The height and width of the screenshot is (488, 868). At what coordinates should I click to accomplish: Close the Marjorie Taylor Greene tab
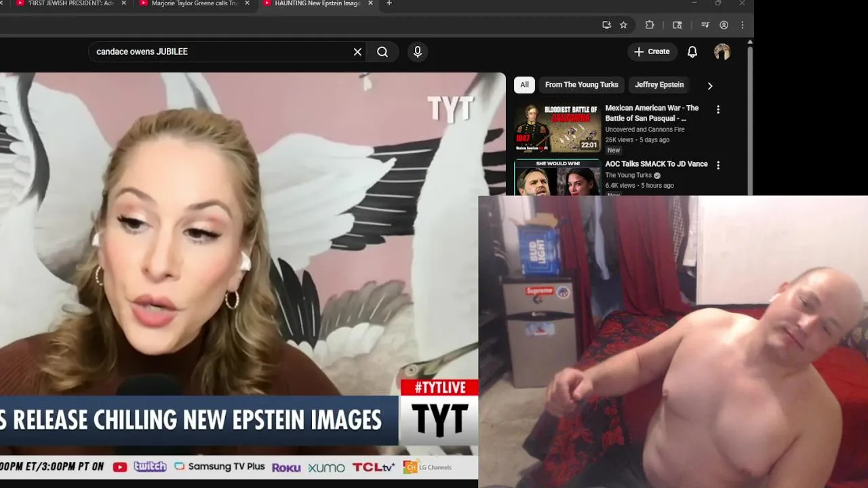tap(247, 3)
